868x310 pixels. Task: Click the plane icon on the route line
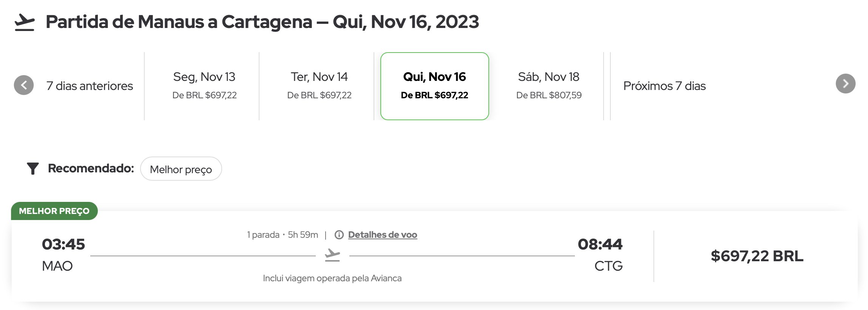332,255
